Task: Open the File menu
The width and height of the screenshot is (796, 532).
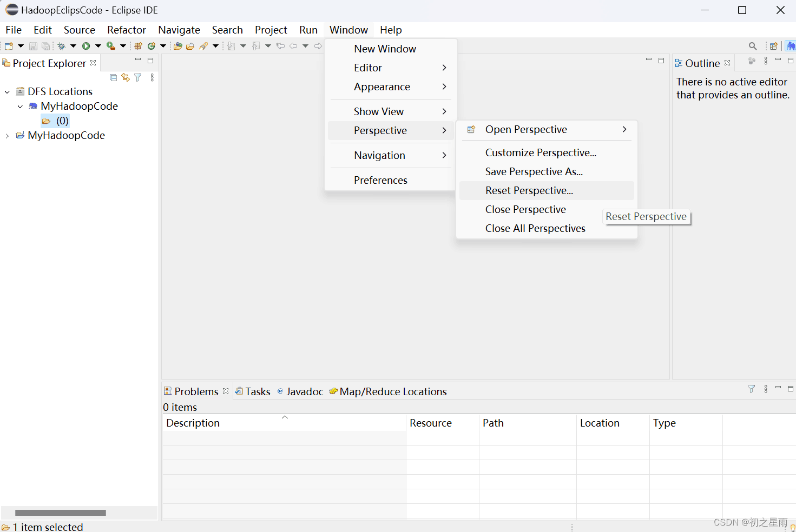Action: 14,30
